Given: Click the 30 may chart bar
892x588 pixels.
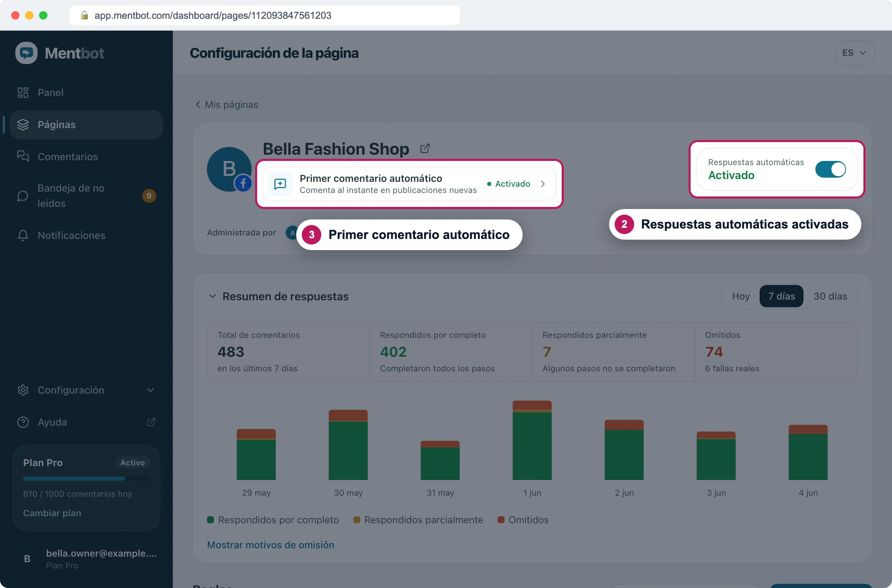Looking at the screenshot, I should pyautogui.click(x=348, y=445).
